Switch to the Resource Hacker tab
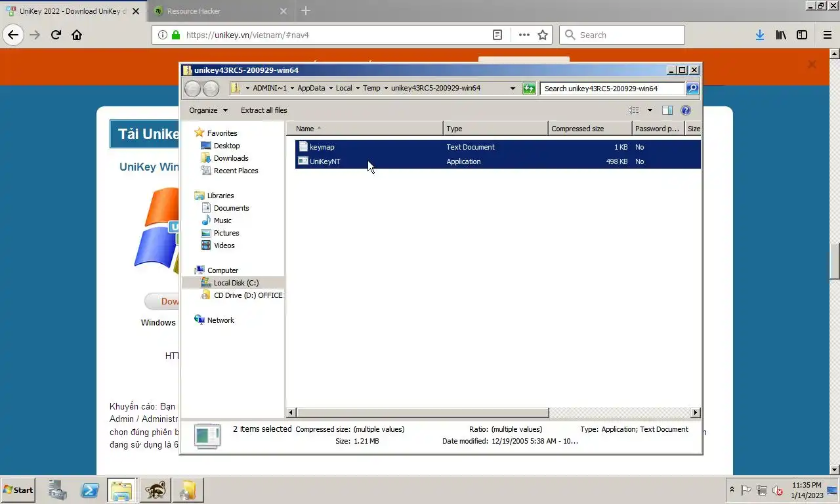 220,11
